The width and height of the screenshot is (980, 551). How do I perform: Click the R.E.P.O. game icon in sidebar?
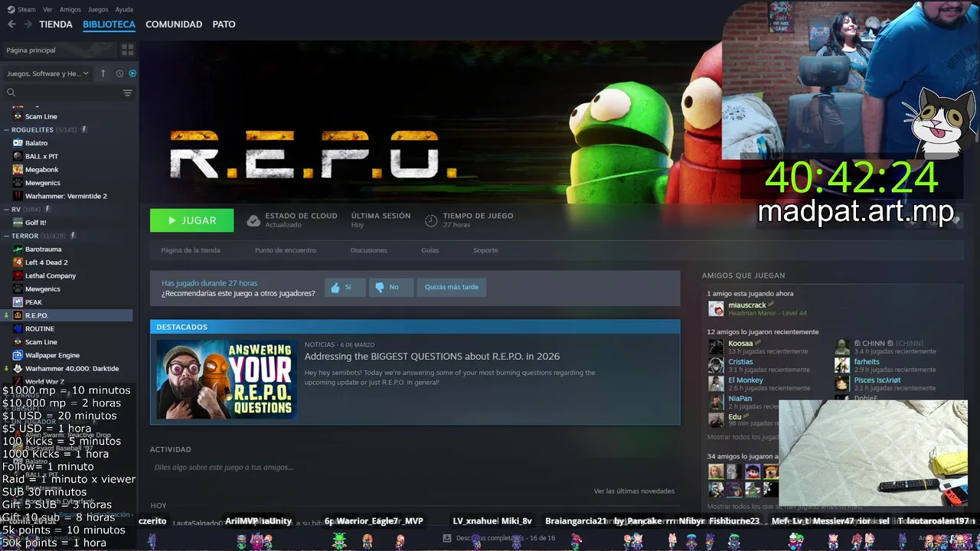pyautogui.click(x=18, y=315)
